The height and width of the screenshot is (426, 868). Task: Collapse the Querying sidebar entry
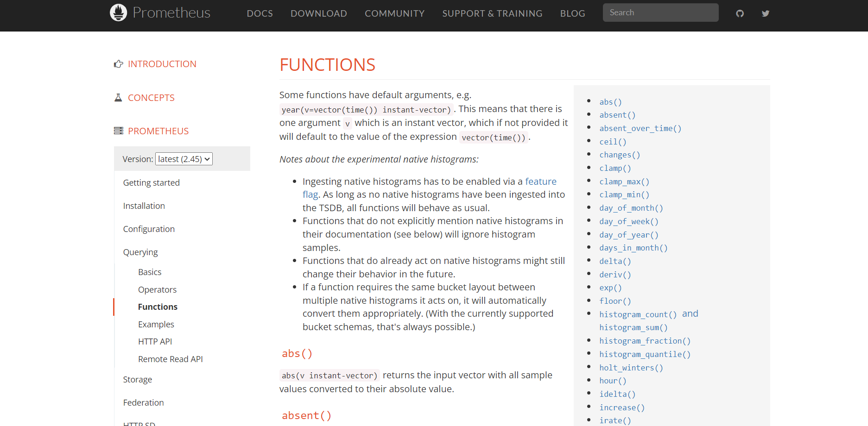click(x=140, y=252)
